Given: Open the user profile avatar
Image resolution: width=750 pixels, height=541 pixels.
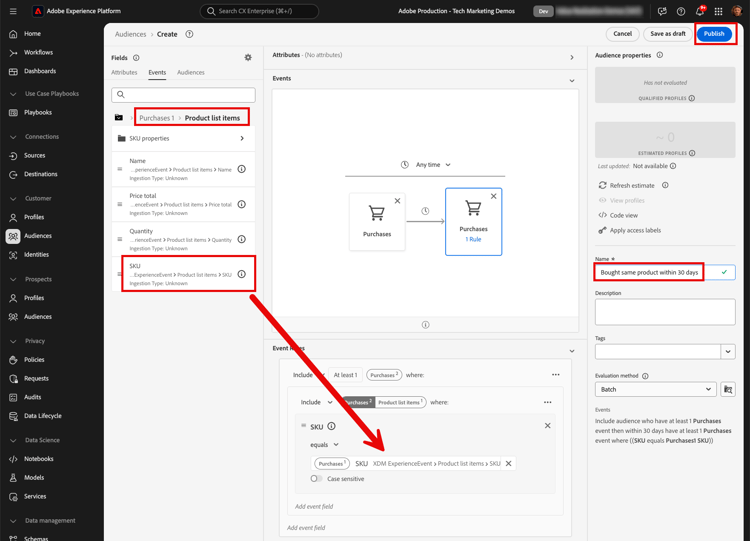Looking at the screenshot, I should coord(737,11).
